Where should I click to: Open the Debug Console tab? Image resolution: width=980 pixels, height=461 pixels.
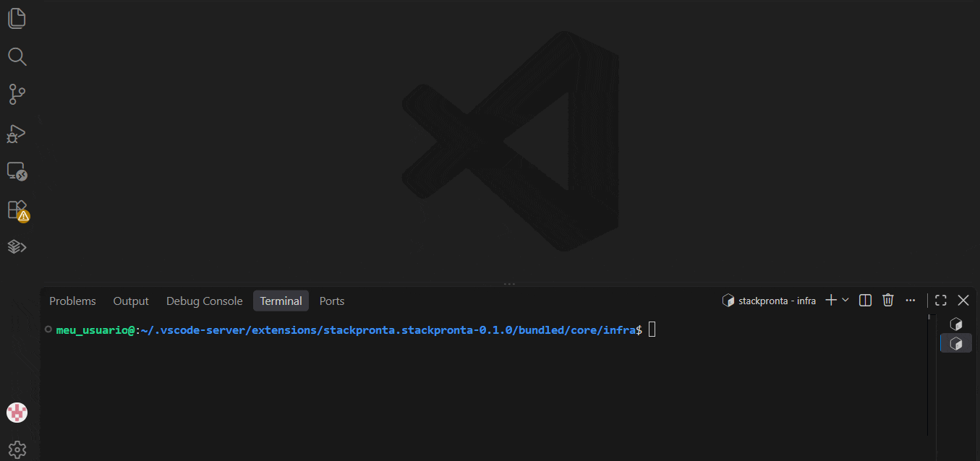click(x=204, y=301)
